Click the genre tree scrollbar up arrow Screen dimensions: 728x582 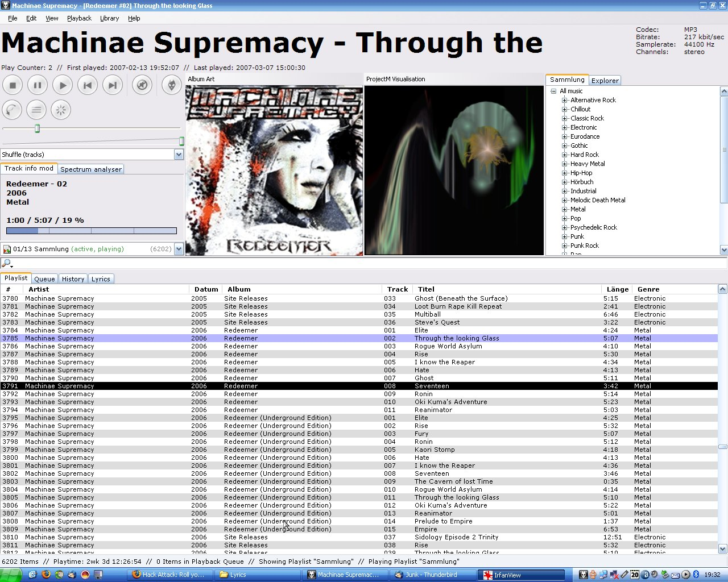tap(723, 92)
